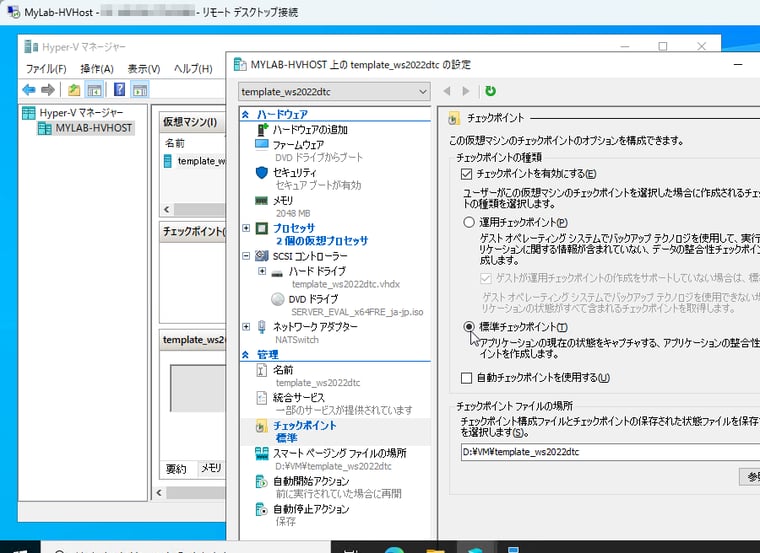Screen dimensions: 760x553
Task: Toggle the action pane toolbar icon
Action: [140, 90]
